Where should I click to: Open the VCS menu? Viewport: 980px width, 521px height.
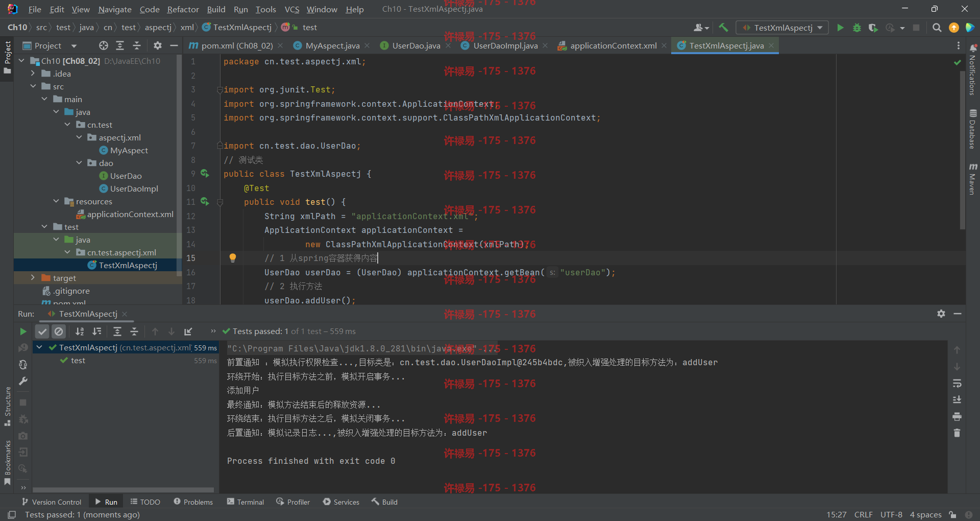[292, 9]
